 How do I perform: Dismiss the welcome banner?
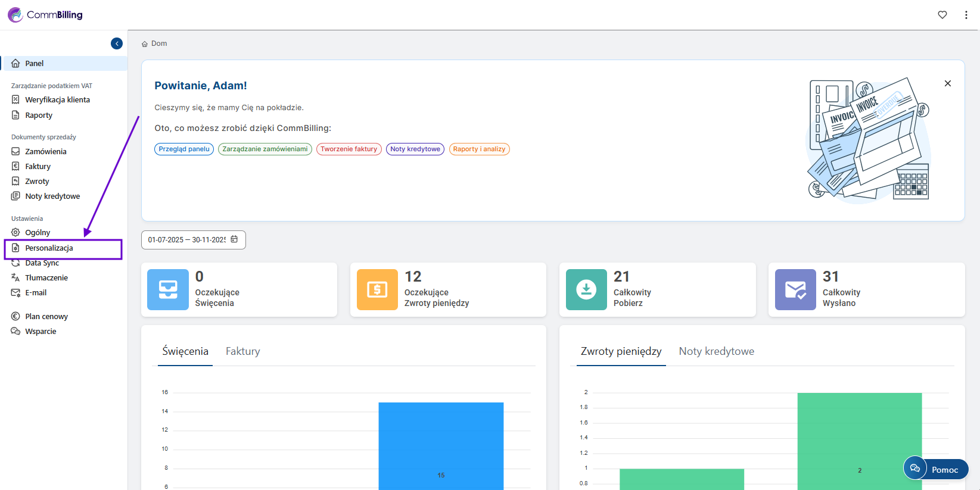[x=947, y=83]
